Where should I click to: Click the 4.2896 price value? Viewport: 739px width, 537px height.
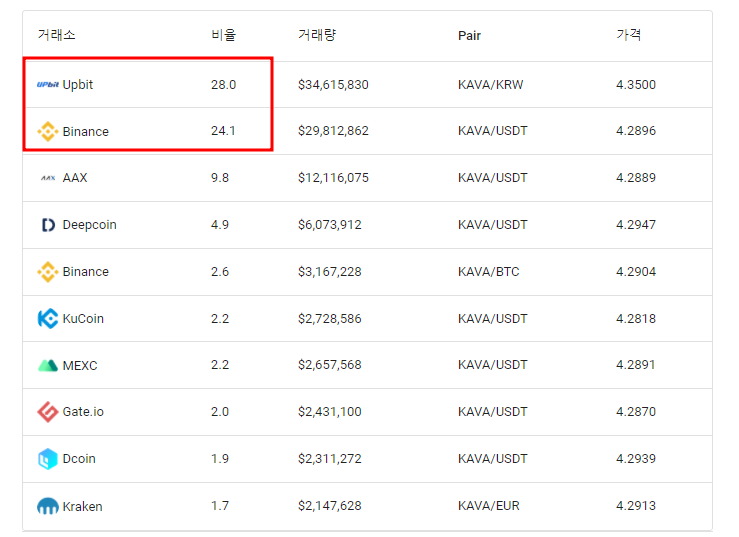pos(636,131)
